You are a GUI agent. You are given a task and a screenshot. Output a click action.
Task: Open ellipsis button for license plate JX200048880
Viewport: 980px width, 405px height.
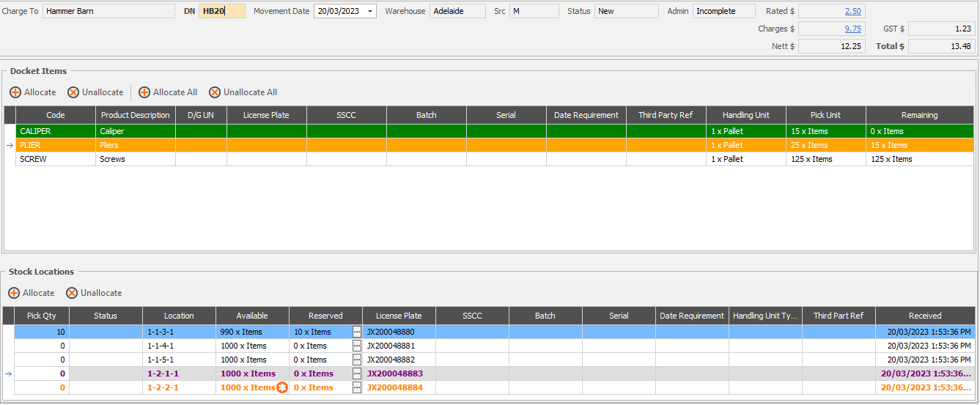coord(357,332)
